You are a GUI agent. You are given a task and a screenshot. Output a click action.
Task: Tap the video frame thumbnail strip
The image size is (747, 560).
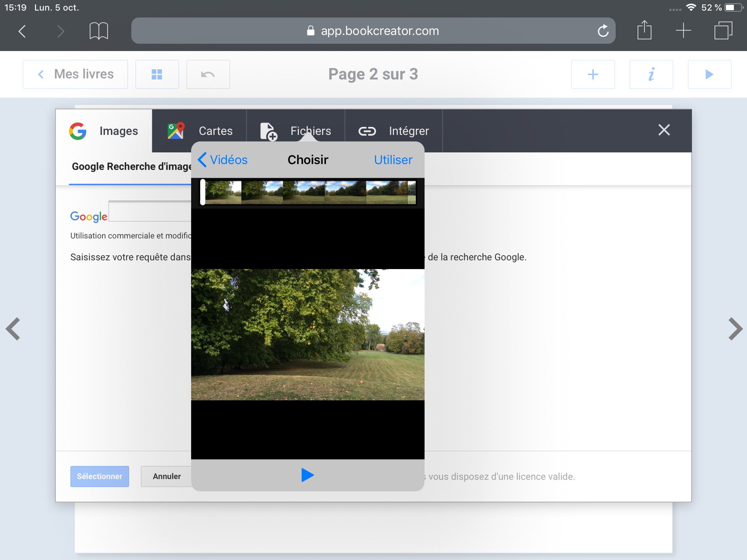(x=310, y=192)
